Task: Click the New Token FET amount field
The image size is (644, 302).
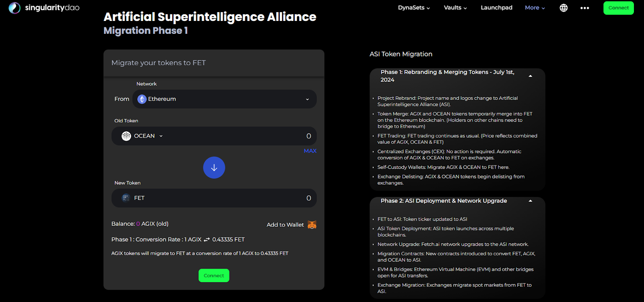Action: tap(214, 198)
